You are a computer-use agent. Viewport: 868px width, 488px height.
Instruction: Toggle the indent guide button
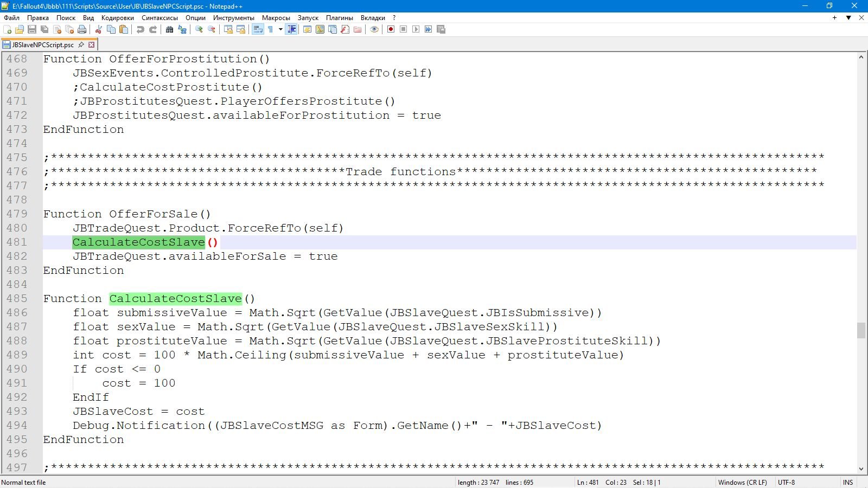tap(291, 29)
